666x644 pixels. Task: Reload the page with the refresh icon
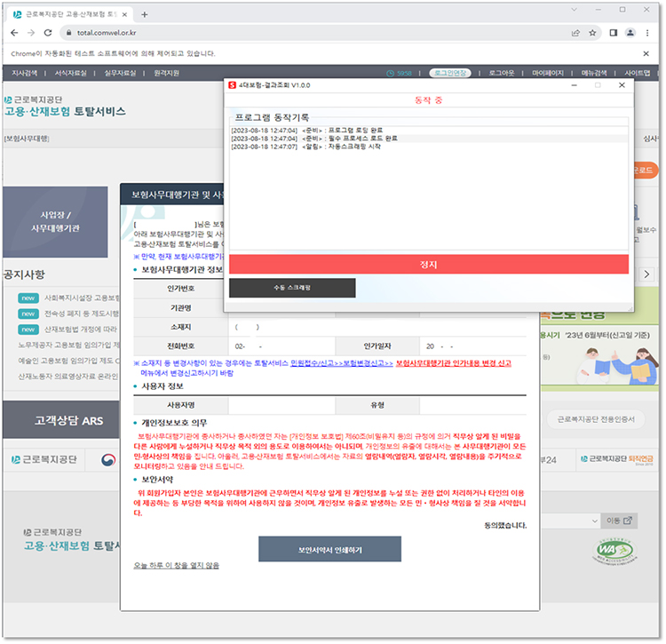pos(49,32)
